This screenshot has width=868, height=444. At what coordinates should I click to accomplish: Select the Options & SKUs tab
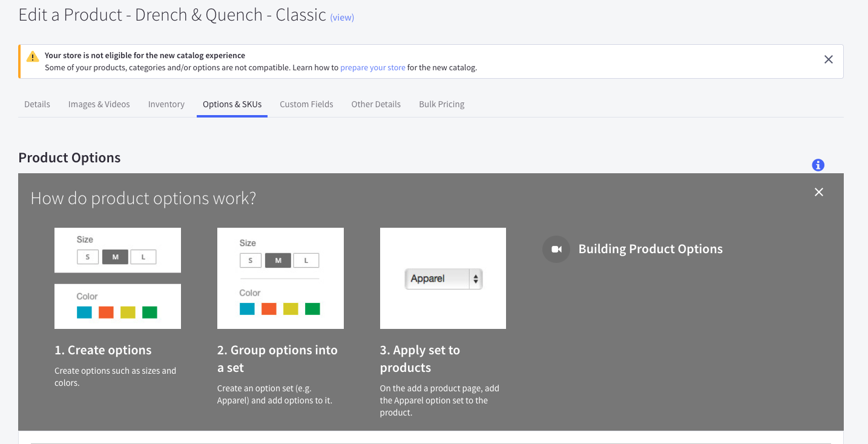tap(232, 104)
